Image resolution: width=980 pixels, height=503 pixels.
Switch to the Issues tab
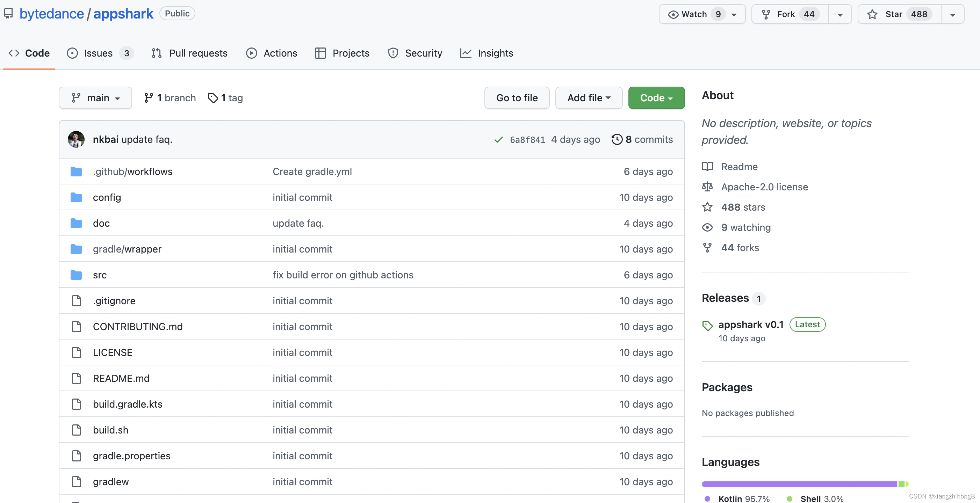(98, 53)
